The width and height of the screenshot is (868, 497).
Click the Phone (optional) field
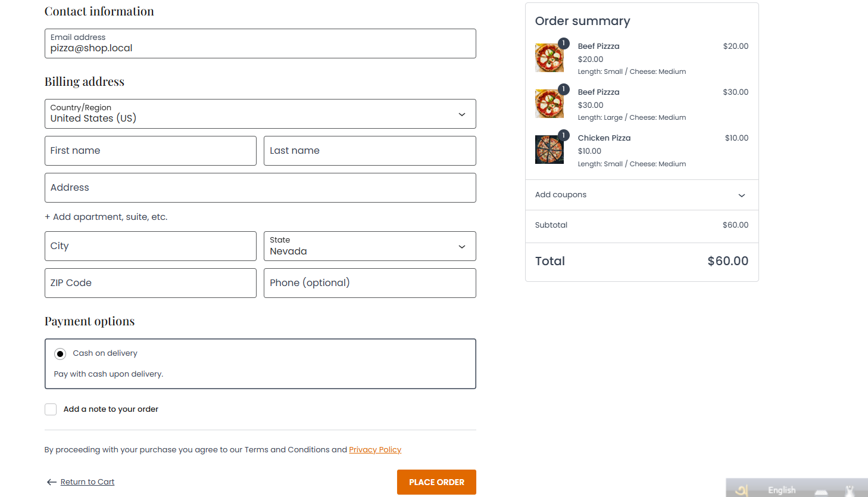(x=370, y=283)
